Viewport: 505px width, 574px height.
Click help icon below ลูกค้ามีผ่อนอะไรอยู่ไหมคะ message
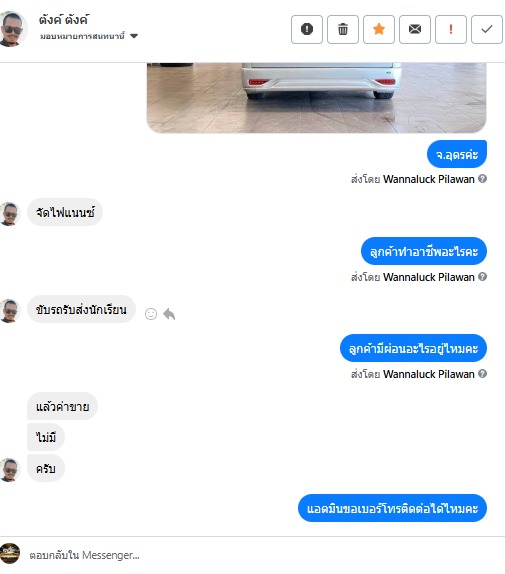[482, 374]
